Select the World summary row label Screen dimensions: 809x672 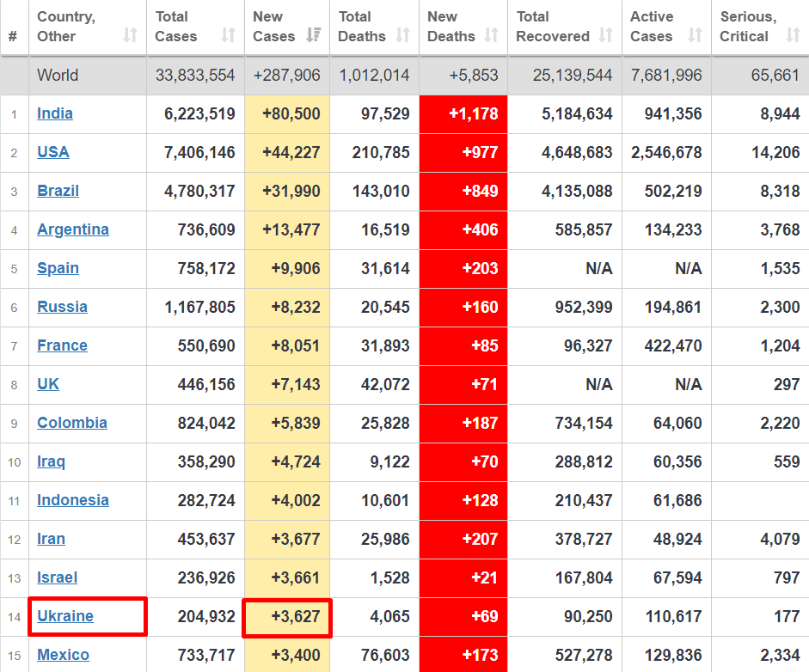pyautogui.click(x=58, y=76)
